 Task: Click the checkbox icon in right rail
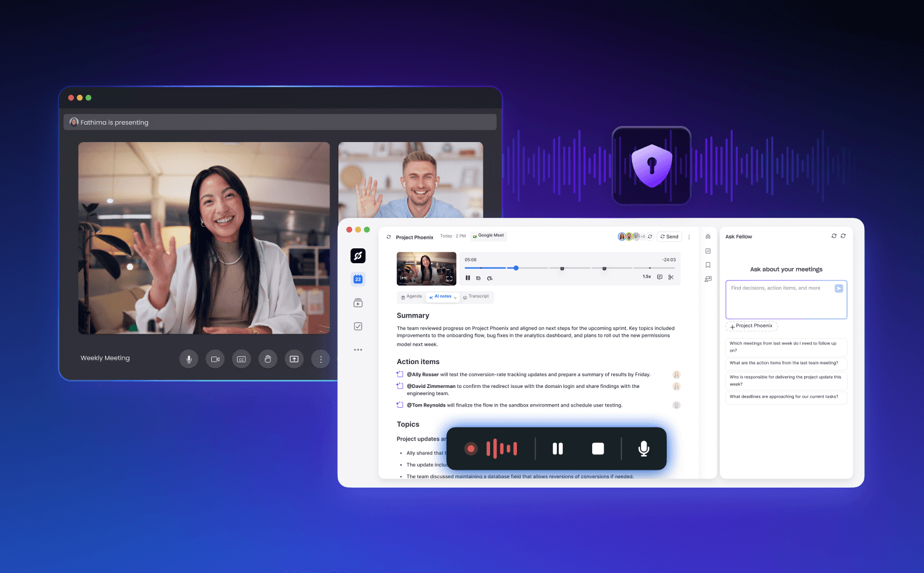click(x=708, y=251)
